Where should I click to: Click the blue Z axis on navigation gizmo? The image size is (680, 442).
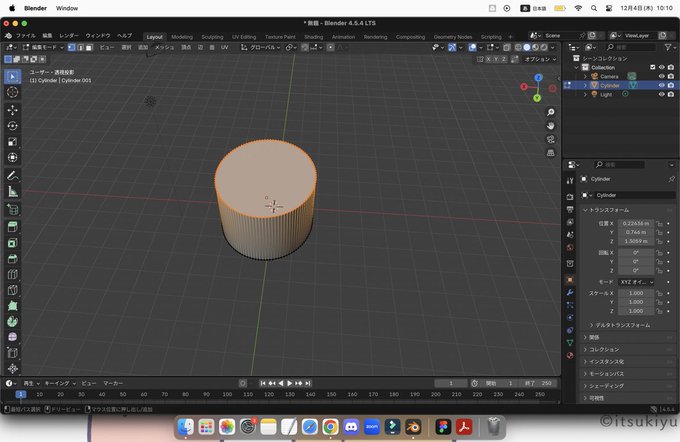[539, 78]
